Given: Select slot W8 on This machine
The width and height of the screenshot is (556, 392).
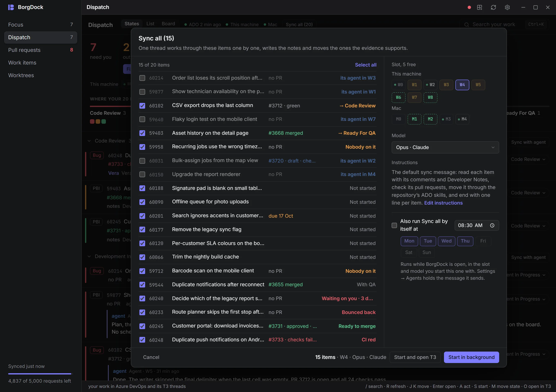Looking at the screenshot, I should (430, 97).
